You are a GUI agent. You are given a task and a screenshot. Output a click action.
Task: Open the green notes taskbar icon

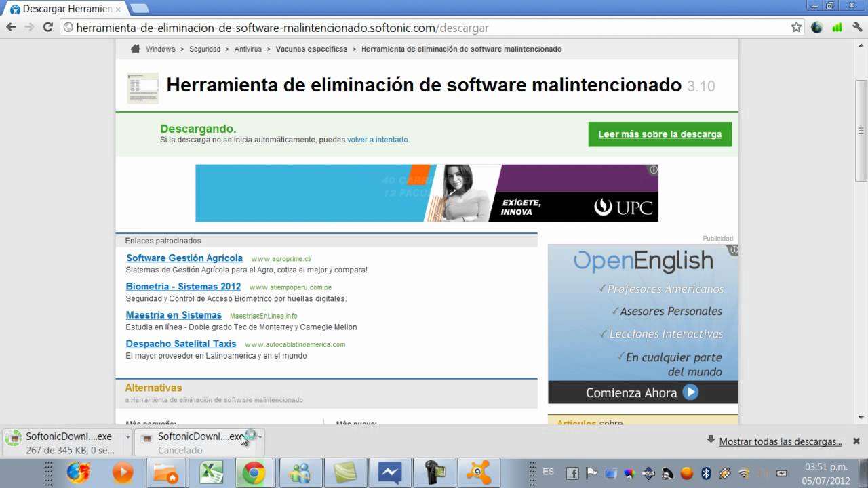(x=345, y=472)
